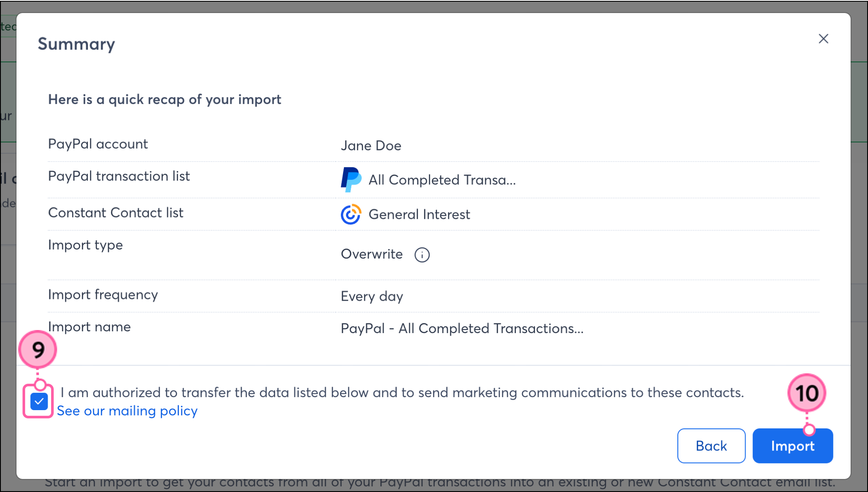
Task: Click the Constant Contact list label
Action: [x=116, y=213]
